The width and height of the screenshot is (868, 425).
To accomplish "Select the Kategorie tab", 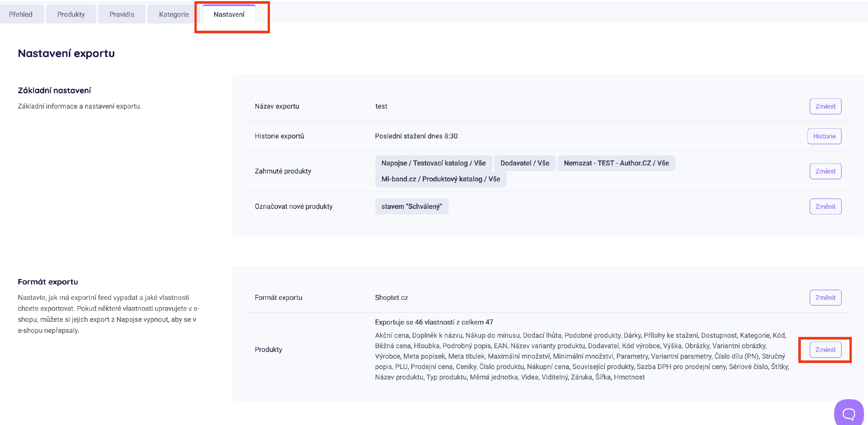I will [174, 14].
